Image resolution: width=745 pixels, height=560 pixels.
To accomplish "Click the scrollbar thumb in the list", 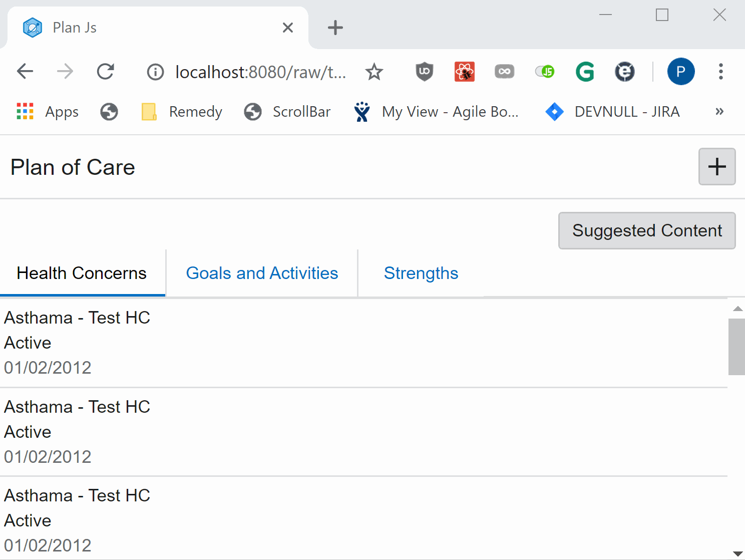I will coord(736,347).
